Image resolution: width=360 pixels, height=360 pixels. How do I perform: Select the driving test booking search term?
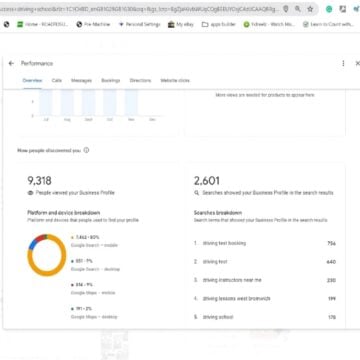pos(224,243)
